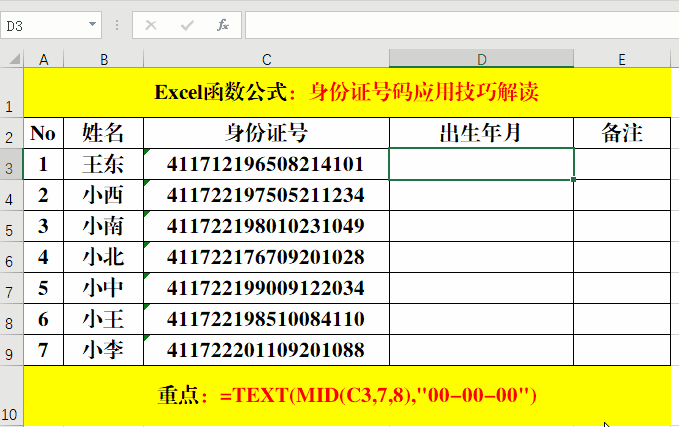This screenshot has height=427, width=679.
Task: Click ID number 411722198510084110
Action: tap(266, 319)
